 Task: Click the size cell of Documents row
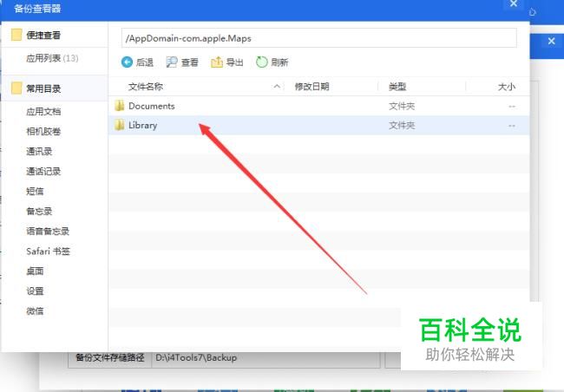click(x=512, y=107)
